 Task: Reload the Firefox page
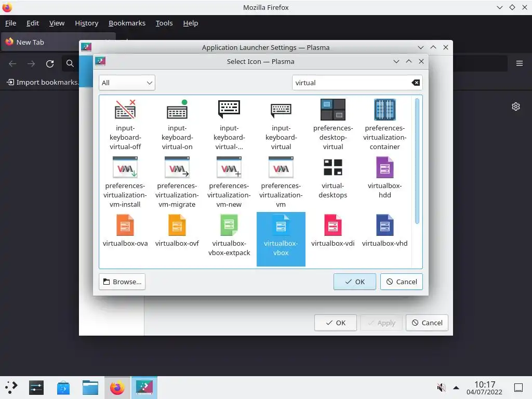(x=50, y=63)
